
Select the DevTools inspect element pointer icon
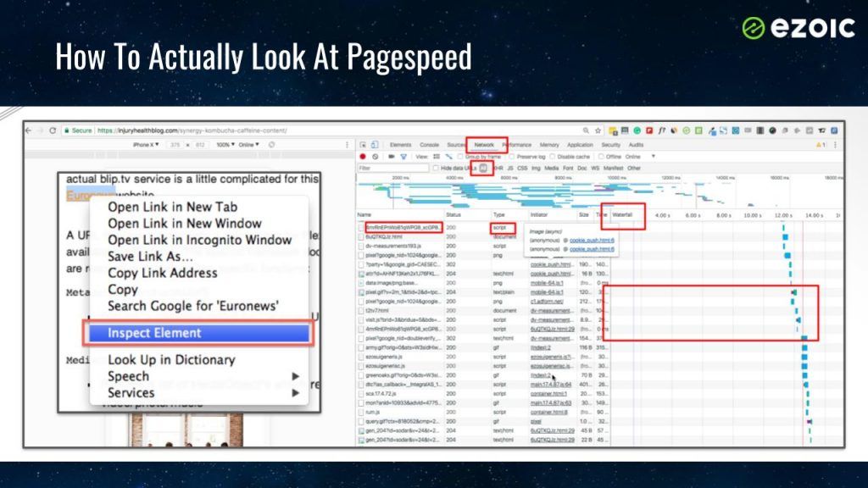click(363, 145)
